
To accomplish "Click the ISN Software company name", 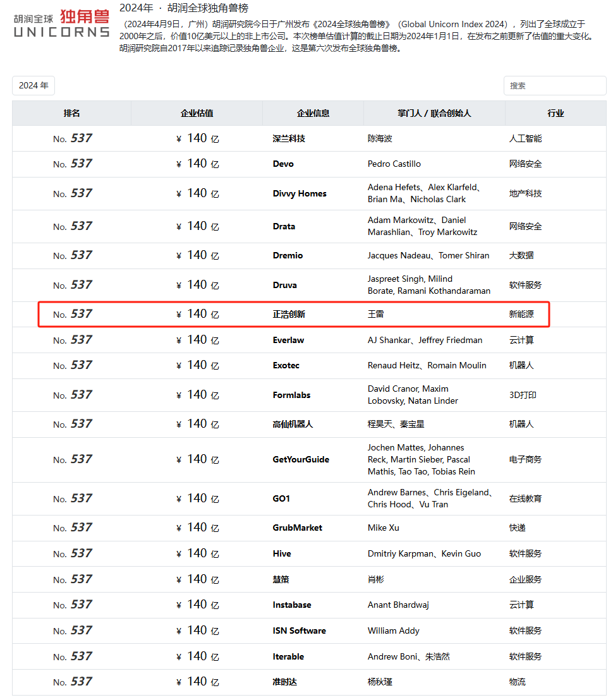I will 299,631.
